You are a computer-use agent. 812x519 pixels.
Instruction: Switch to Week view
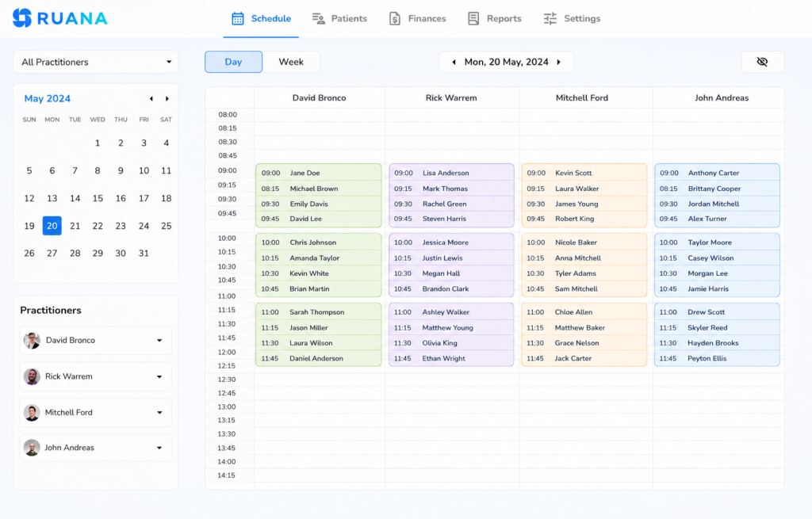click(x=291, y=62)
